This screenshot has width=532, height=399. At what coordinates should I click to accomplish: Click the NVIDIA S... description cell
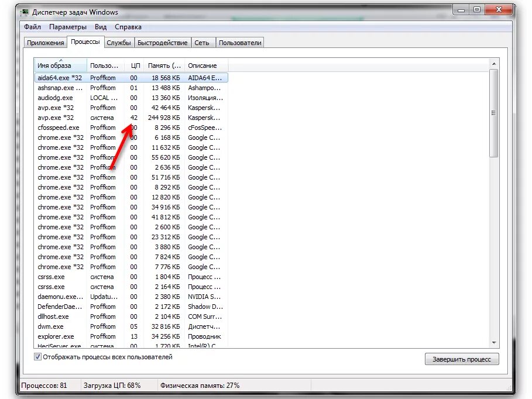point(204,297)
